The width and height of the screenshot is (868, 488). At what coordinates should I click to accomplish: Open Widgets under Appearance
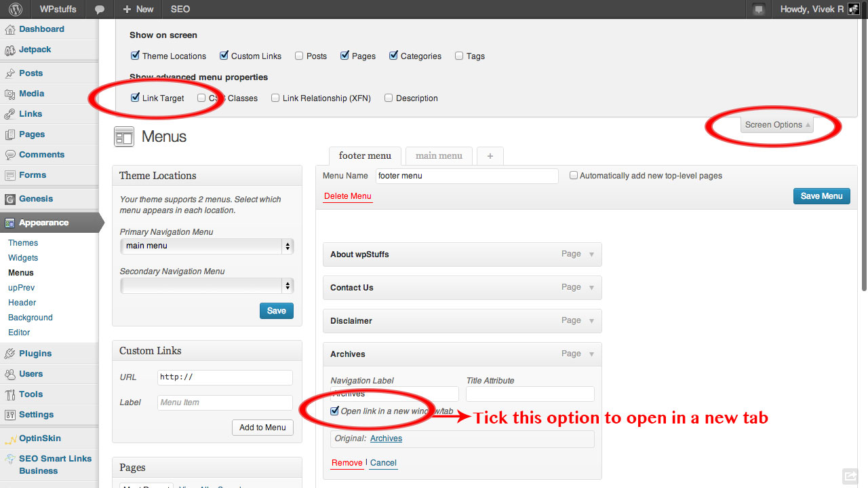(x=23, y=258)
